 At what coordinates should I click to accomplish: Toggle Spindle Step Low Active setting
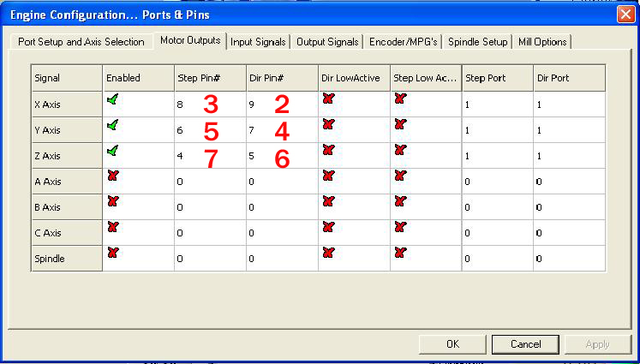[x=400, y=253]
